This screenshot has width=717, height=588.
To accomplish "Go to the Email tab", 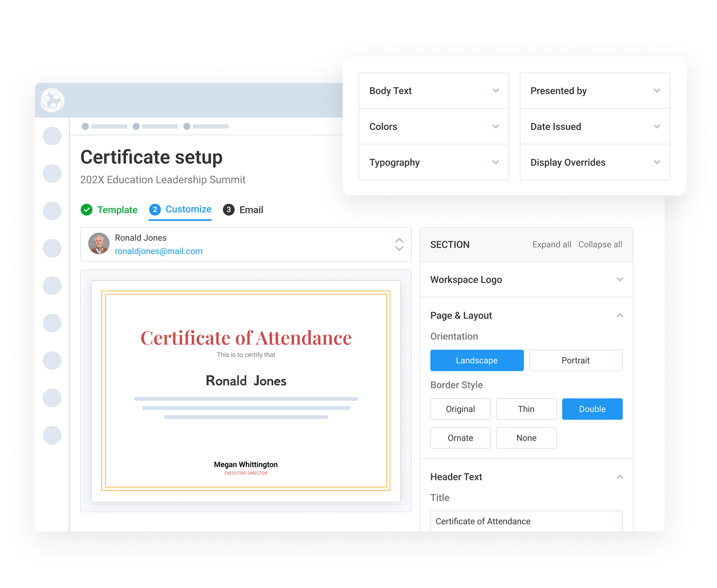I will (x=243, y=210).
